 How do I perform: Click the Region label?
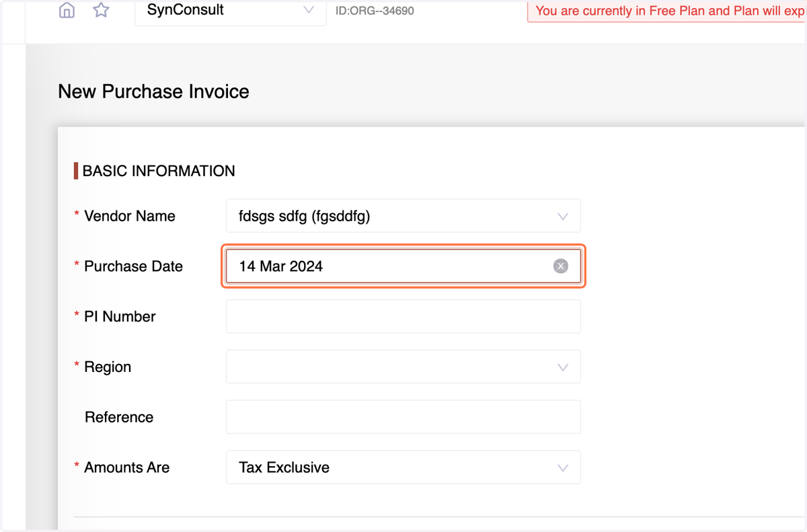pyautogui.click(x=108, y=367)
